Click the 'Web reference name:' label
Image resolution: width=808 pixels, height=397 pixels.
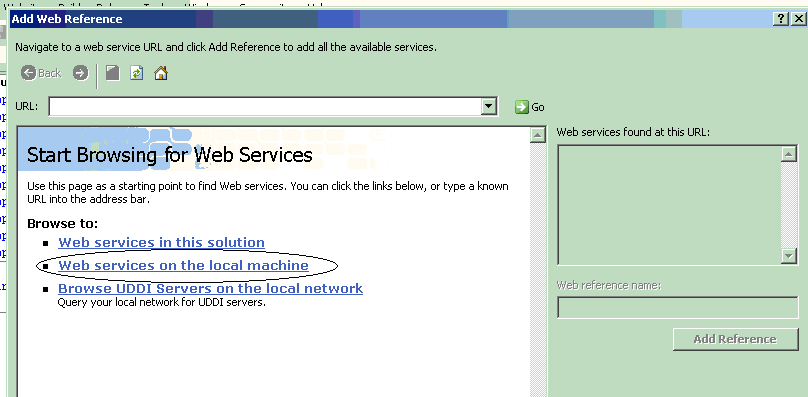[609, 285]
